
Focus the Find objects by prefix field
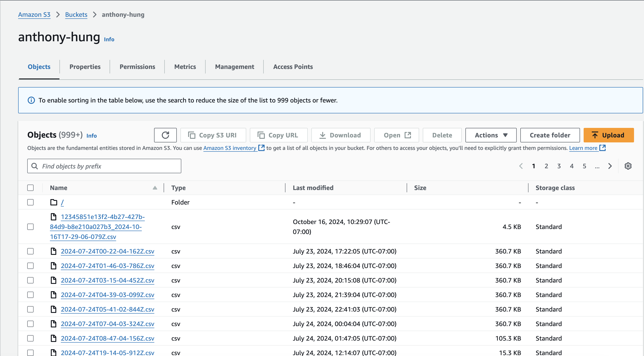click(104, 166)
